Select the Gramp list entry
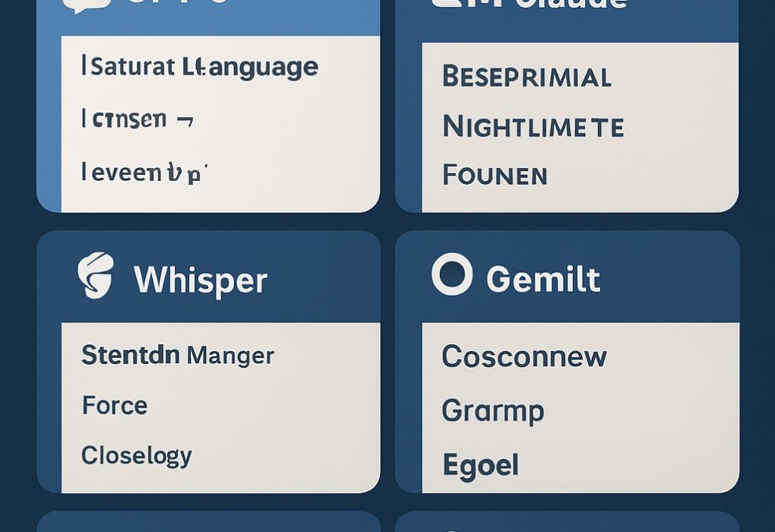The image size is (775, 532). [493, 410]
